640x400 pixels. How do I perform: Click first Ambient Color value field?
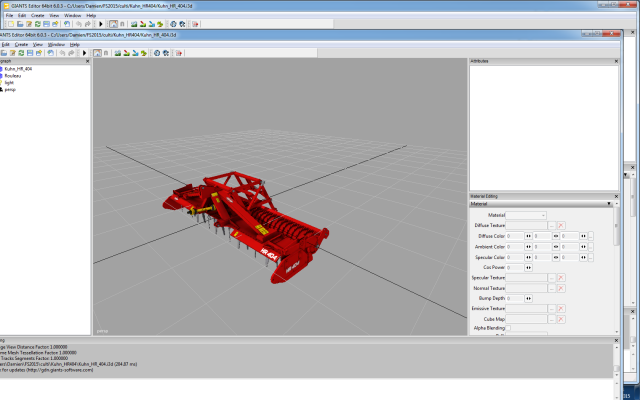[x=514, y=247]
